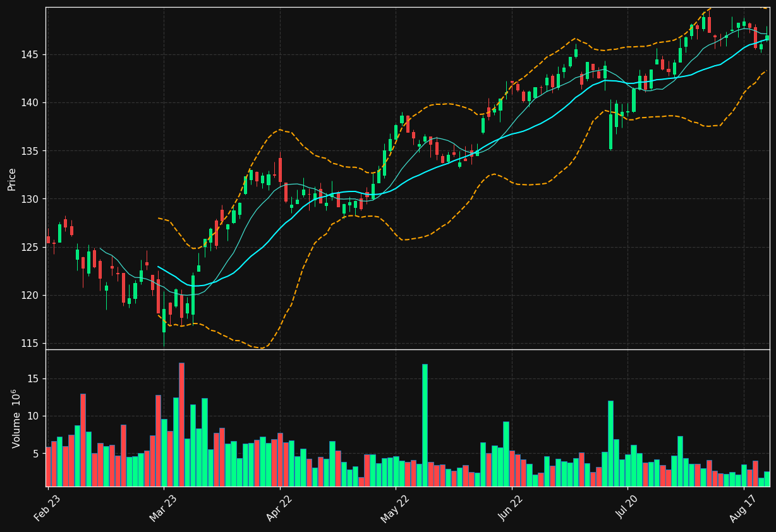Image resolution: width=776 pixels, height=532 pixels.
Task: Click the 140 price axis label
Action: click(30, 103)
